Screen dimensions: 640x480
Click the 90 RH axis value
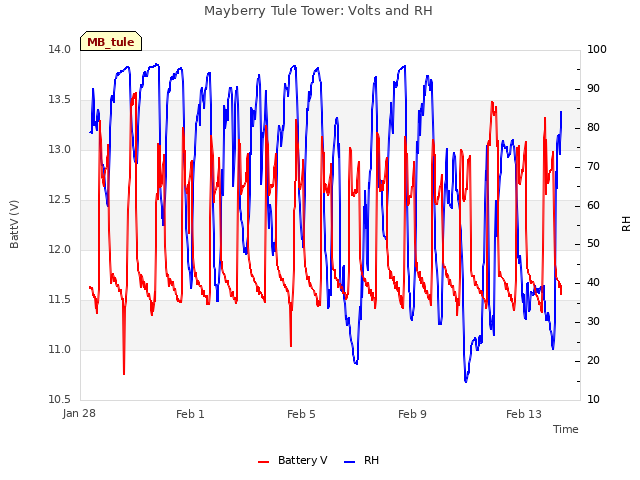[x=593, y=89]
